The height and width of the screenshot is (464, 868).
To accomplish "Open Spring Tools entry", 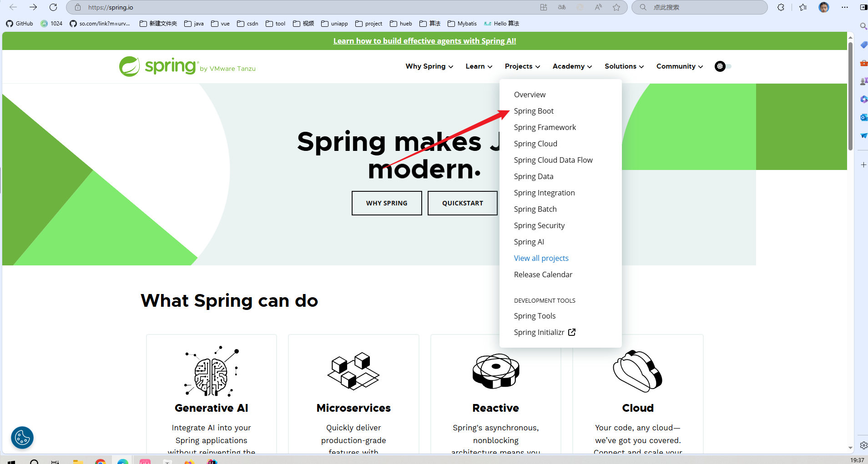I will (x=535, y=316).
